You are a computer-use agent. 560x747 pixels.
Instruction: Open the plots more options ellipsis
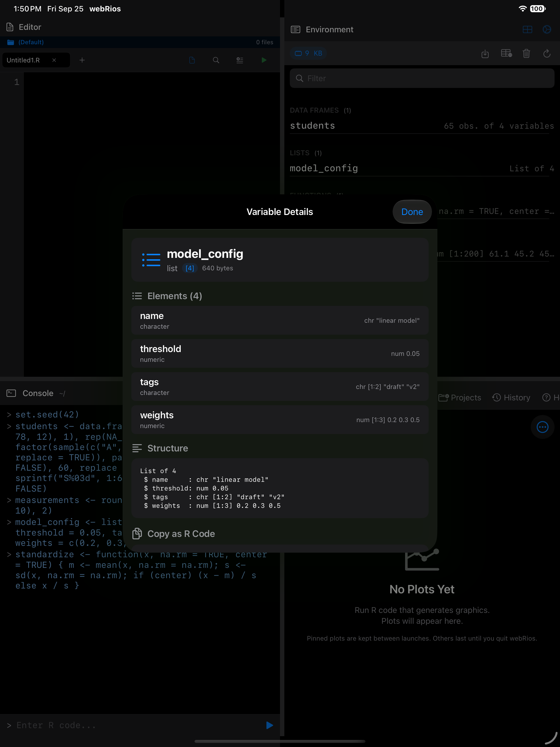pyautogui.click(x=542, y=427)
